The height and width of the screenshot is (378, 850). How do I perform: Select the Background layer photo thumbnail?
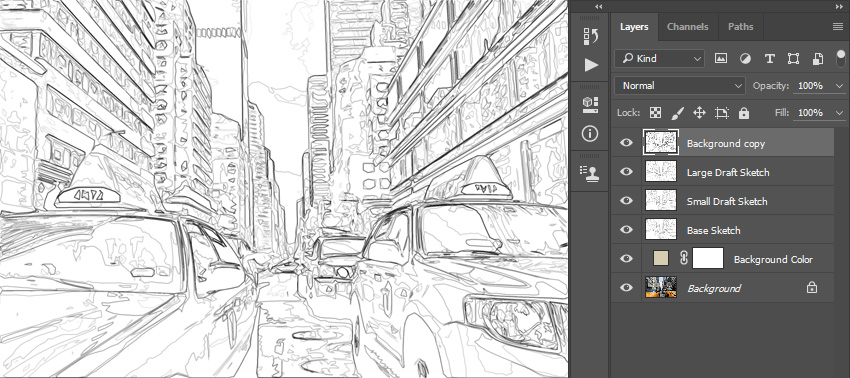(x=661, y=287)
